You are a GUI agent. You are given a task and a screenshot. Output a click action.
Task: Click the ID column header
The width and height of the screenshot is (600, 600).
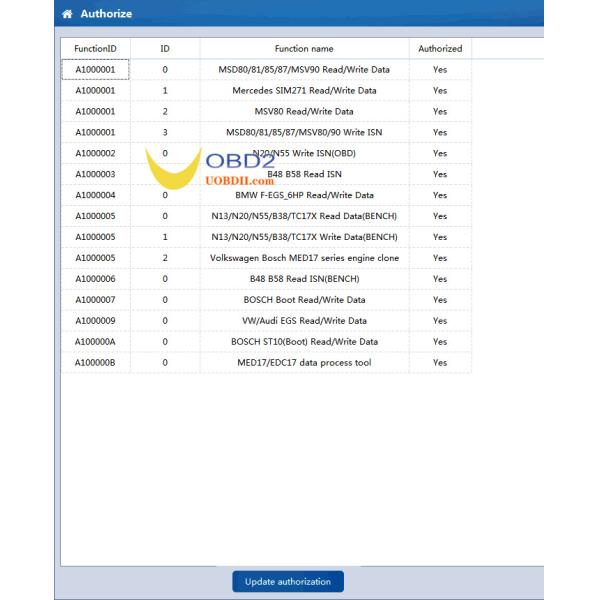tap(165, 48)
